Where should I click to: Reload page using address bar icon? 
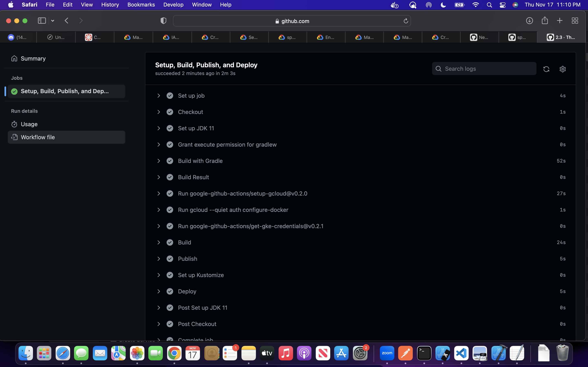point(405,21)
